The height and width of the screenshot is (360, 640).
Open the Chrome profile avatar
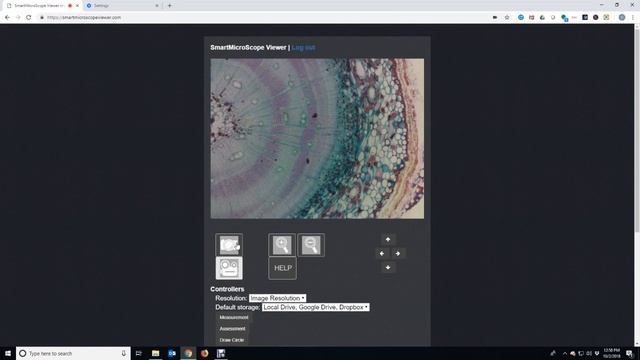click(x=622, y=18)
